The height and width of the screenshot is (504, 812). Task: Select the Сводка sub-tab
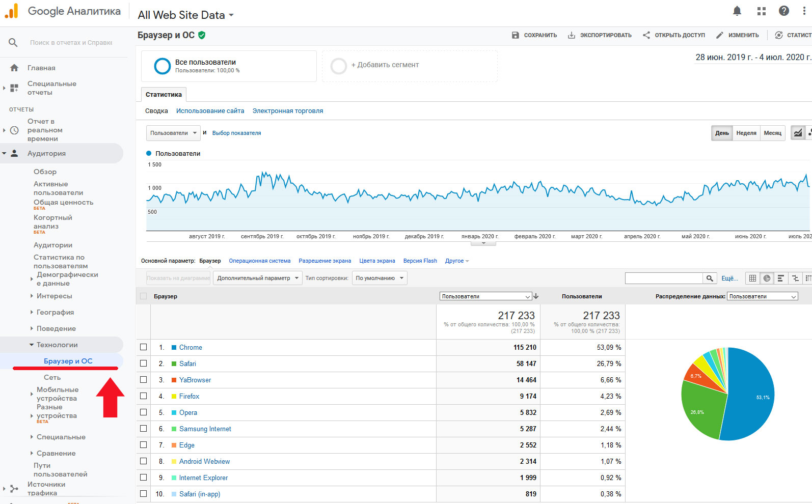pyautogui.click(x=156, y=110)
